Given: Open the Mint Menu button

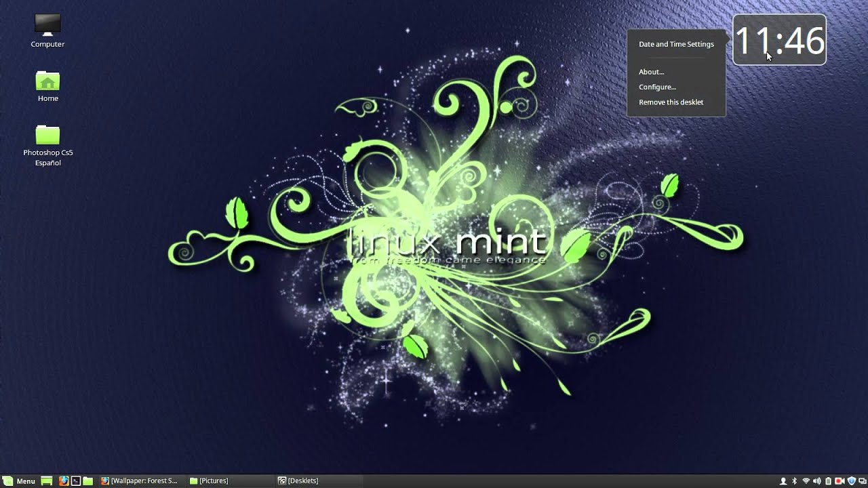Looking at the screenshot, I should pyautogui.click(x=19, y=481).
